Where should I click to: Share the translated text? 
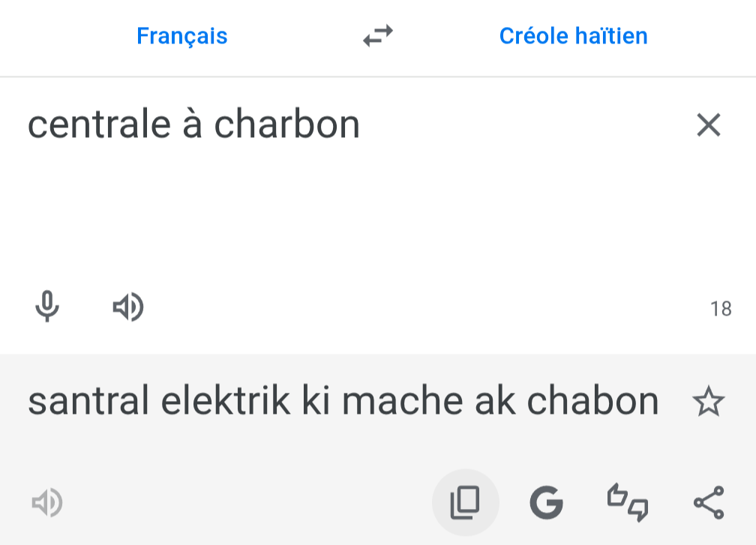[x=708, y=502]
